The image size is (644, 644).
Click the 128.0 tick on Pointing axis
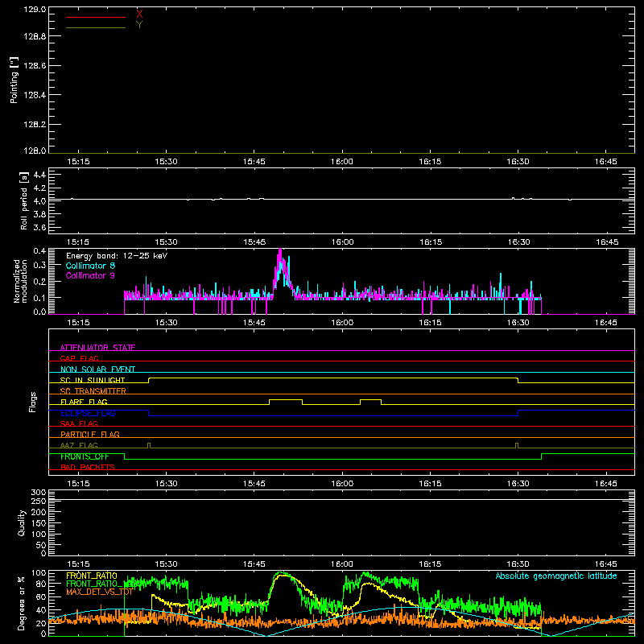[x=35, y=151]
